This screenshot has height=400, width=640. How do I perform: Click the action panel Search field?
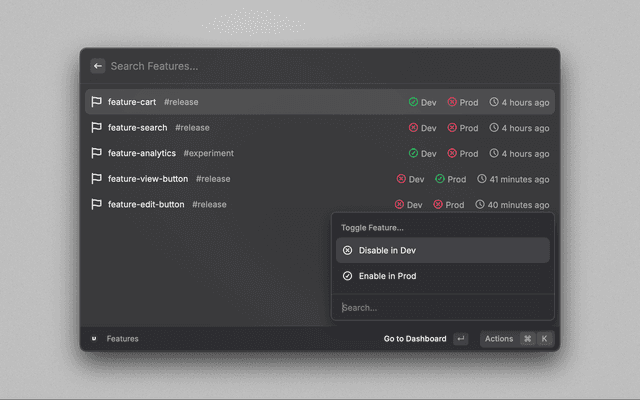[x=443, y=308]
